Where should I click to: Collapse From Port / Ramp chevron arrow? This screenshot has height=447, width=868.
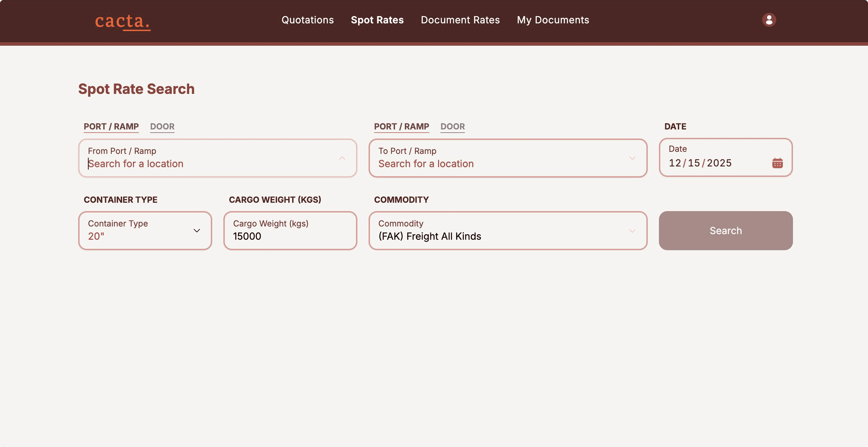(x=342, y=158)
